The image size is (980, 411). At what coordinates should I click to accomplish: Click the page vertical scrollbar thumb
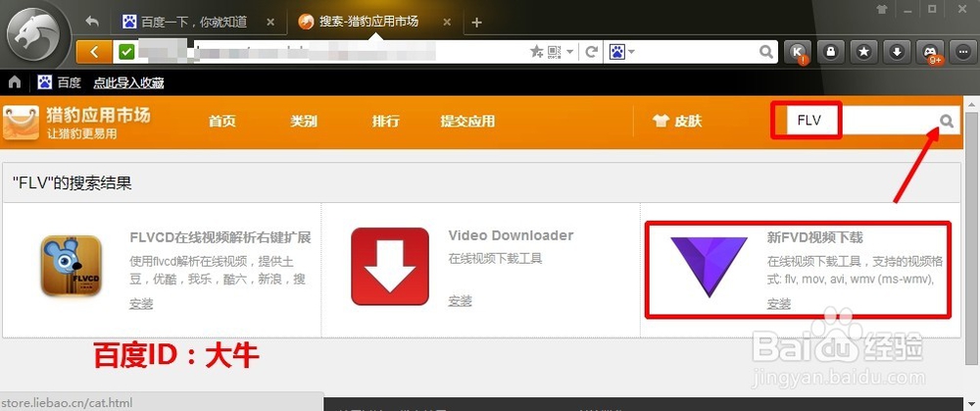click(x=971, y=237)
